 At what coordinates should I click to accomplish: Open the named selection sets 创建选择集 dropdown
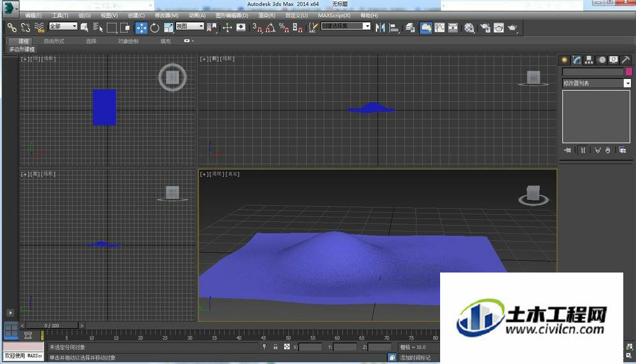coord(345,26)
